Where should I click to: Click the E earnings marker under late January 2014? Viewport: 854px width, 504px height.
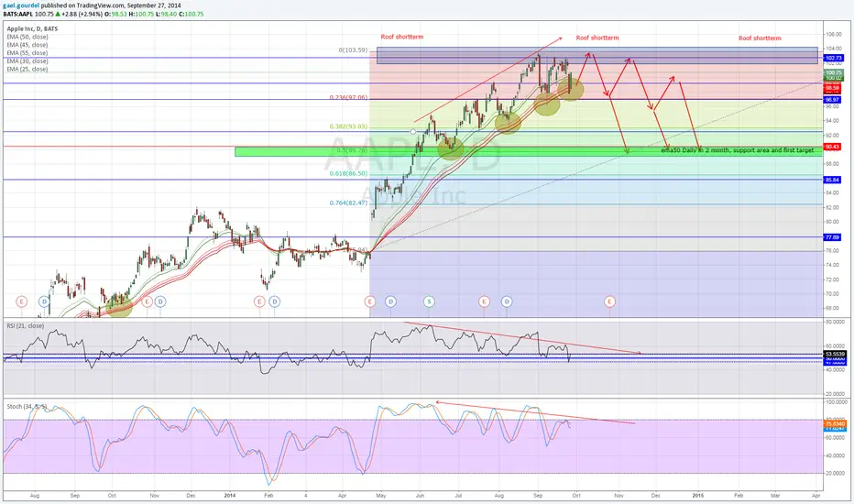click(x=259, y=301)
